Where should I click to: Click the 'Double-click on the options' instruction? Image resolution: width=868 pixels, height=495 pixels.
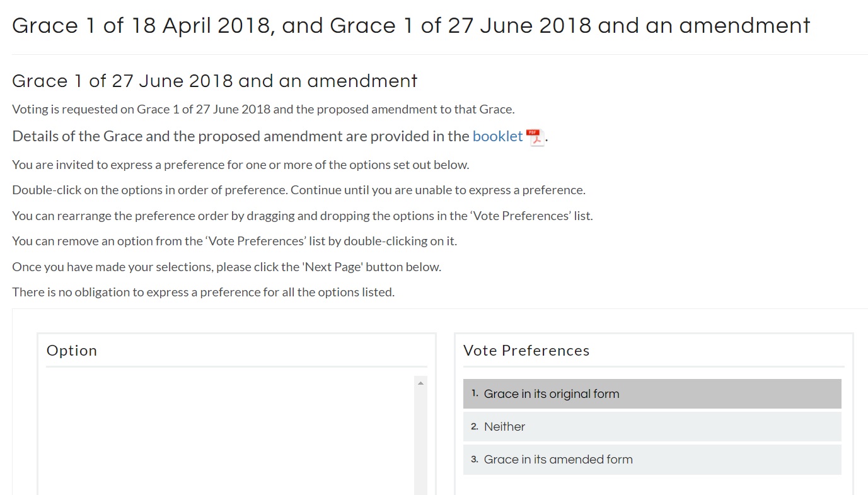click(298, 190)
